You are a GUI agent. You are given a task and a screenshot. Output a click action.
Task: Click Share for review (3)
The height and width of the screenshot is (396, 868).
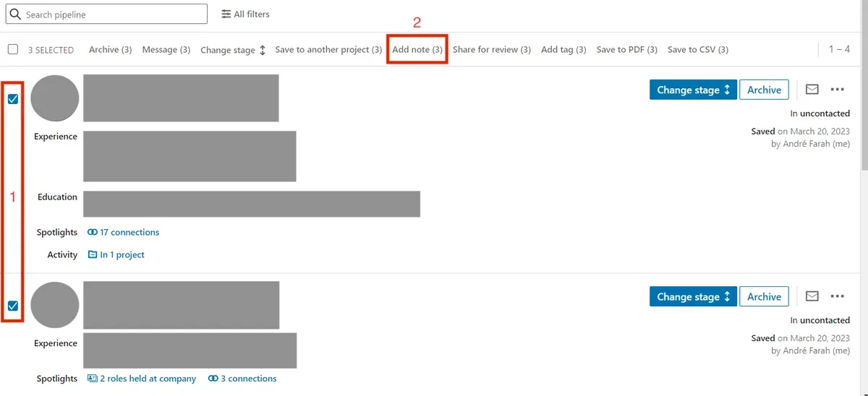pyautogui.click(x=492, y=49)
